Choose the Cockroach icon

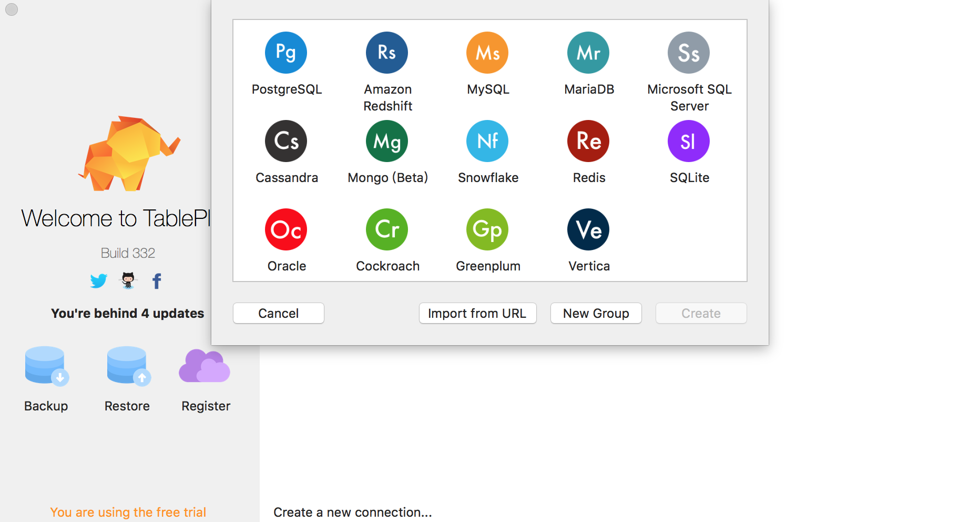(x=387, y=229)
